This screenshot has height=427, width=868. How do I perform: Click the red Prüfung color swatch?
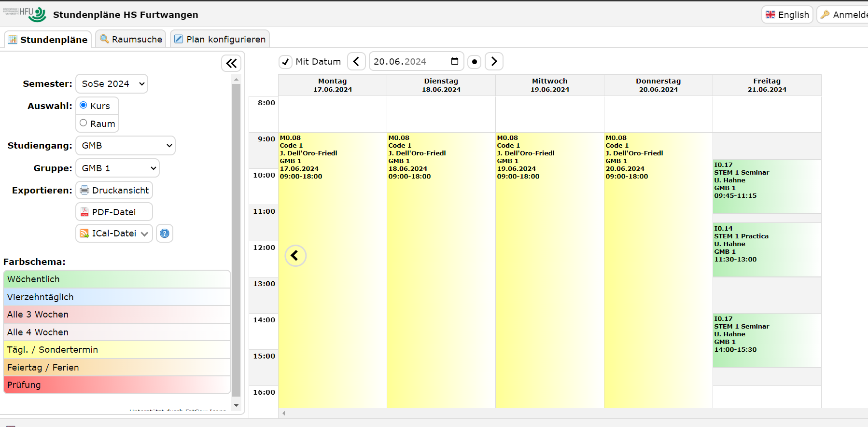click(x=117, y=385)
